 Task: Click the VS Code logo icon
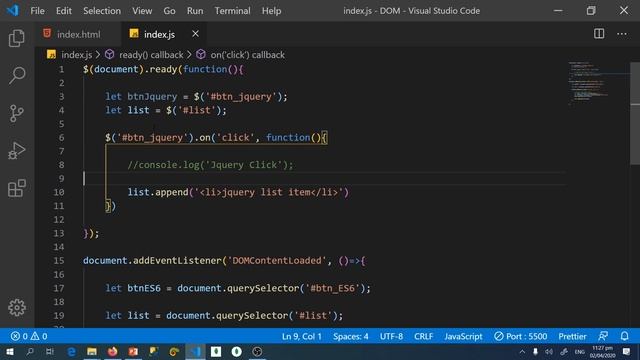coord(13,10)
